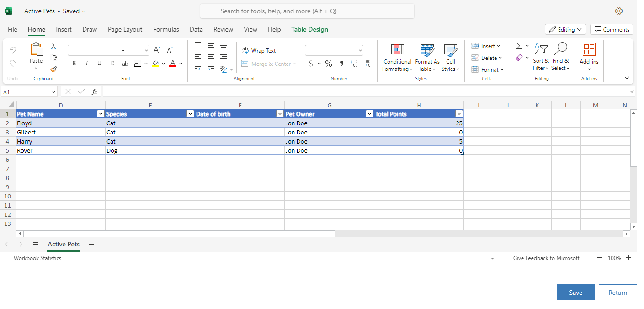Open the Species column filter
Viewport: 644px width, 309px height.
coord(190,113)
